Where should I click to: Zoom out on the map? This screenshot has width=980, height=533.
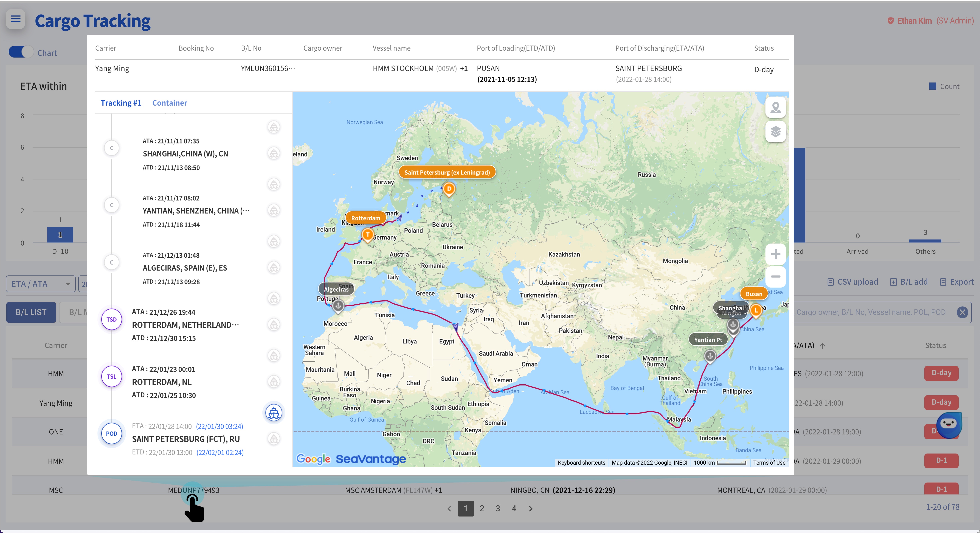point(775,276)
